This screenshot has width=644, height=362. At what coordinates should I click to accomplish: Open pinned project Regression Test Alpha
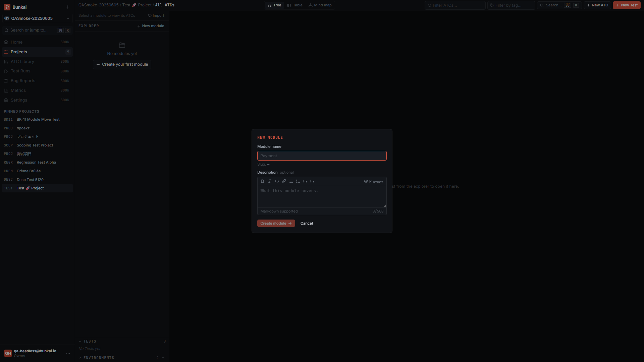(37, 163)
